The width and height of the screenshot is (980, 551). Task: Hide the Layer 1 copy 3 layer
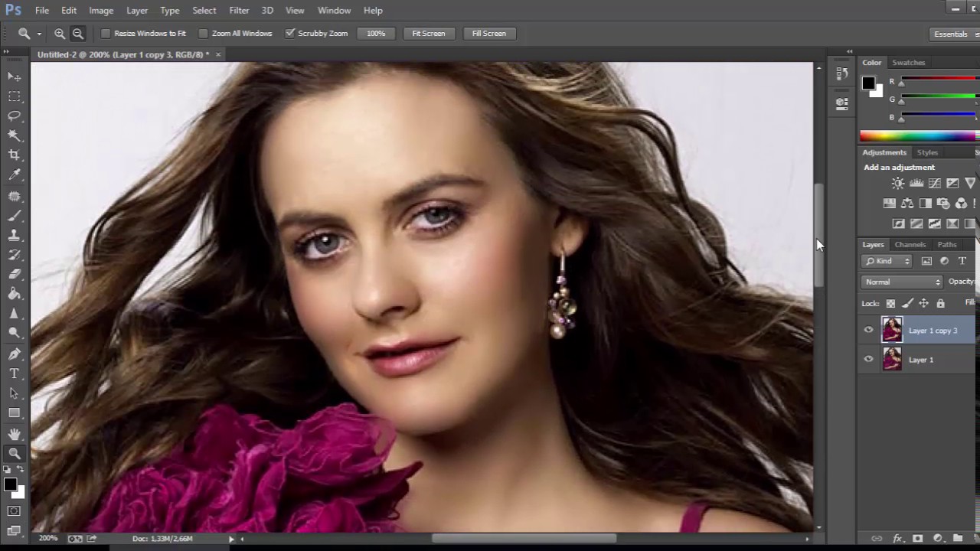point(868,331)
